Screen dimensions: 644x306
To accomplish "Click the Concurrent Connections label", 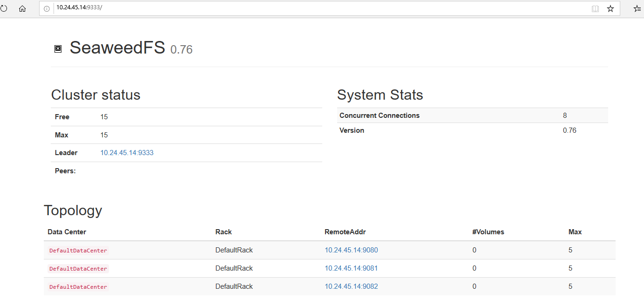I will 380,116.
